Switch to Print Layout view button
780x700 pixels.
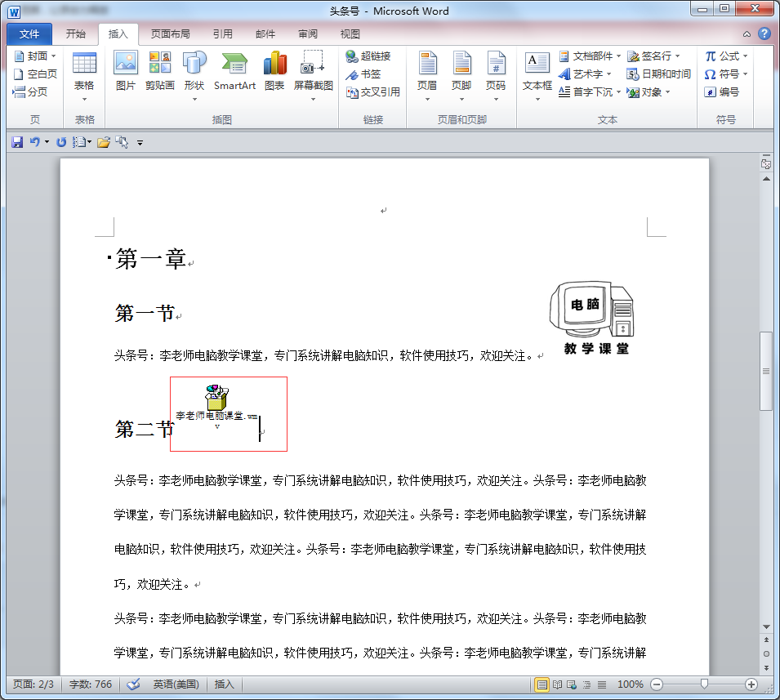point(542,684)
